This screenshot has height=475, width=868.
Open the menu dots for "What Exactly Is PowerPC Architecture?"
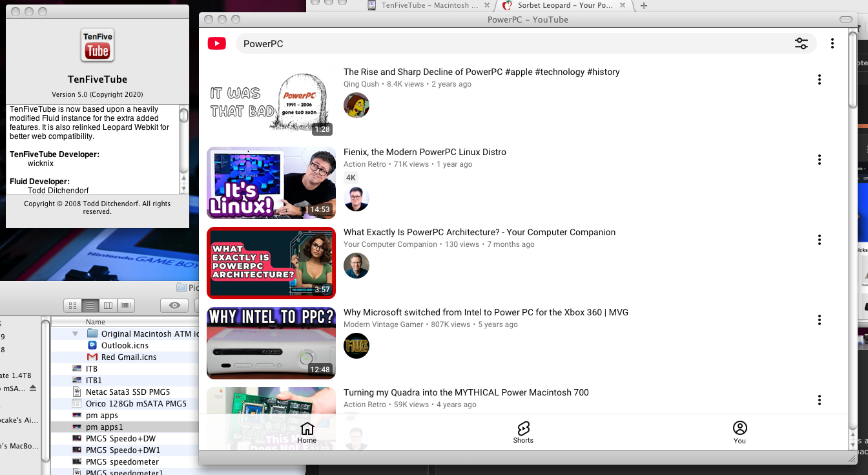[820, 240]
